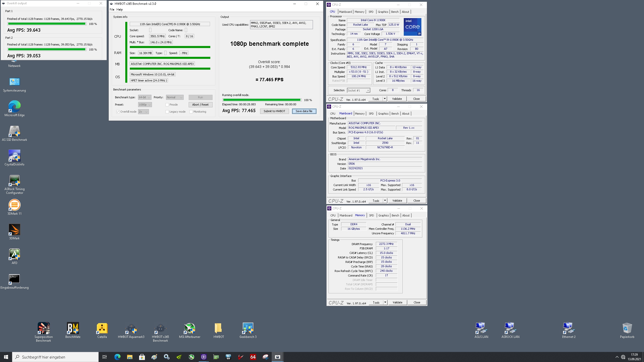Open Benchmark type 64-bit dropdown
This screenshot has height=362, width=644.
(x=145, y=97)
